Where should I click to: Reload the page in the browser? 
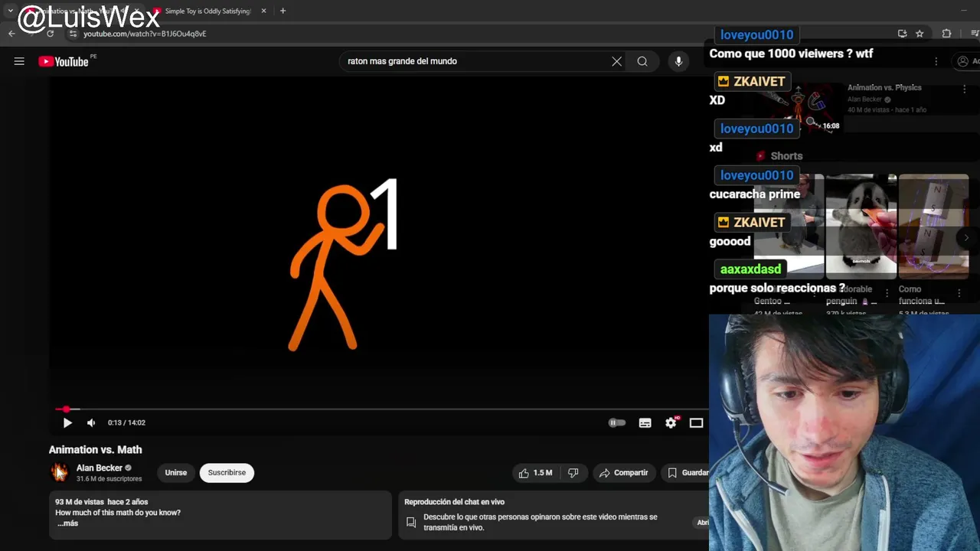click(50, 34)
